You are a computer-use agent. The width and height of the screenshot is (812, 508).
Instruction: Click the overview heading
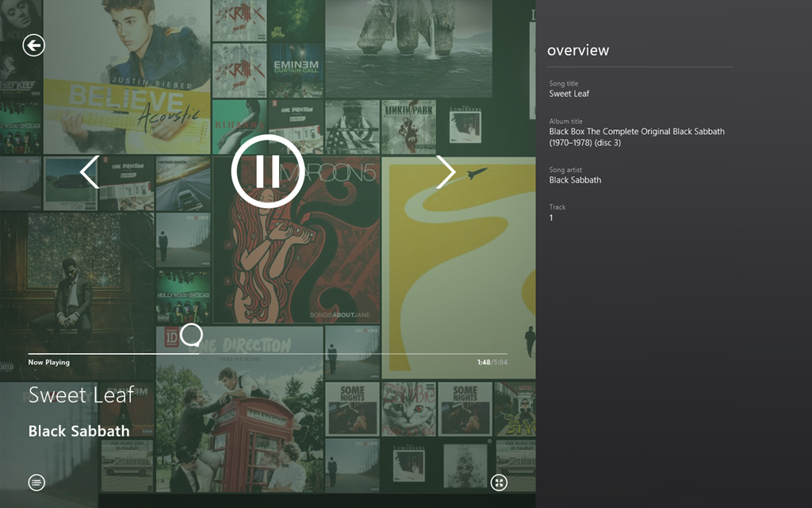578,50
